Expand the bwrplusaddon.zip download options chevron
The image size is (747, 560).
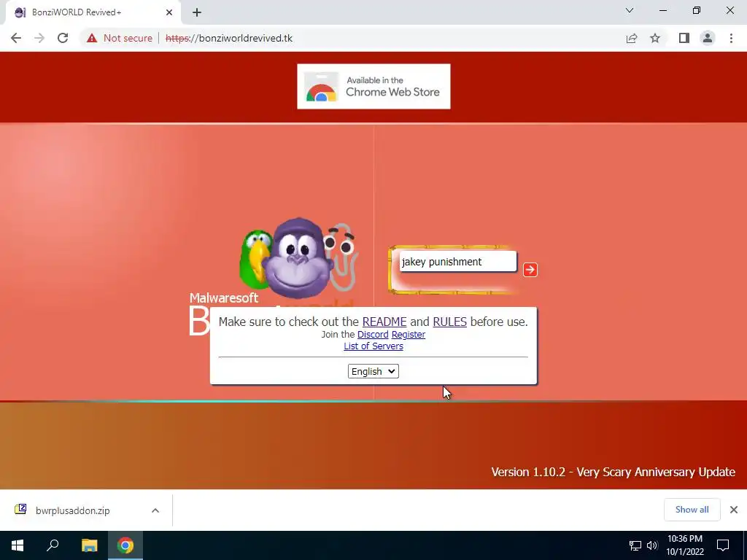coord(155,510)
